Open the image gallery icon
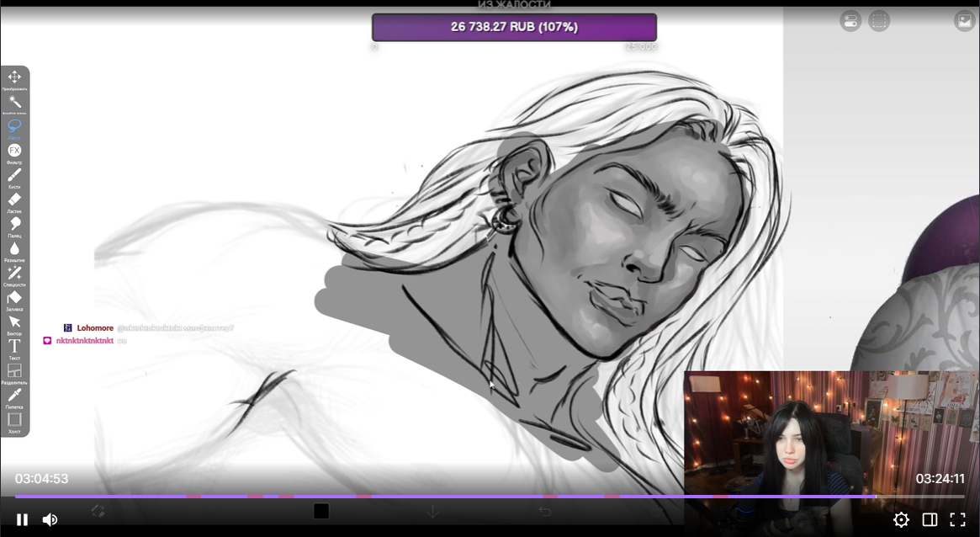The height and width of the screenshot is (537, 980). (964, 21)
